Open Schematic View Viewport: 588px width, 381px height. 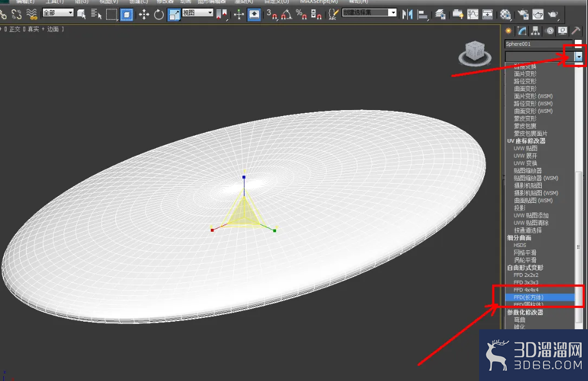click(487, 15)
